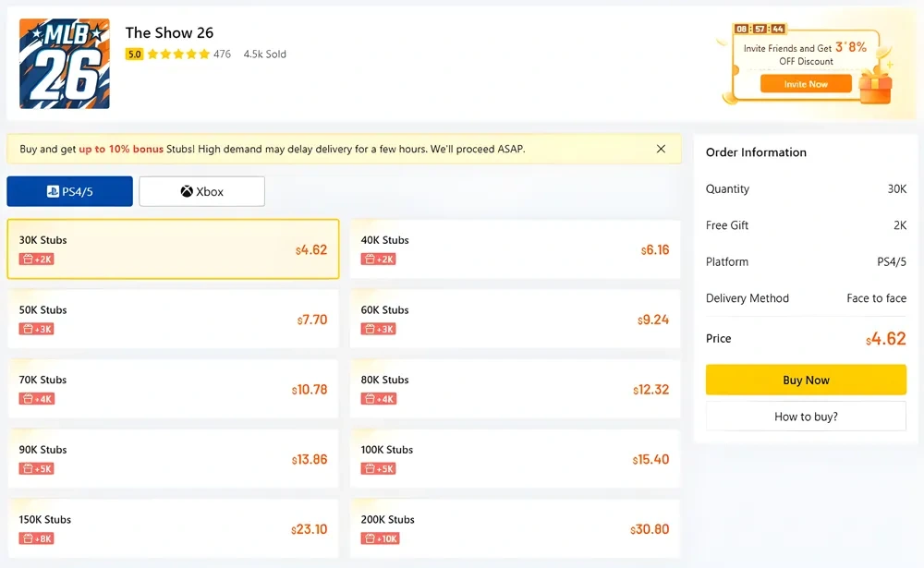The image size is (924, 568).
Task: Click The Show 26 title
Action: click(x=169, y=33)
